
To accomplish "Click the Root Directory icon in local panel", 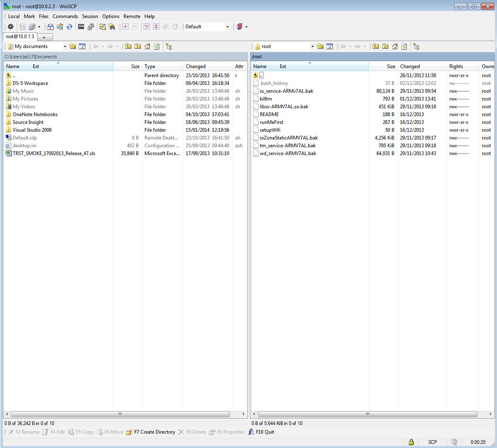I will click(x=138, y=46).
